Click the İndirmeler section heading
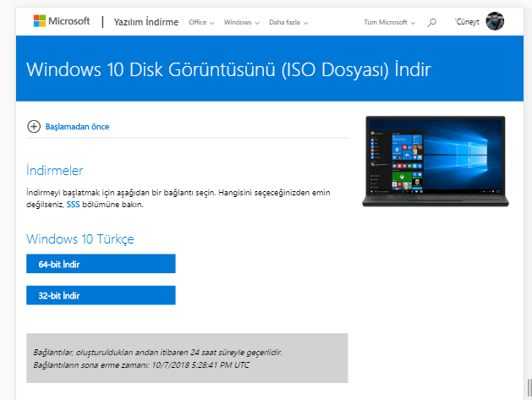 (55, 171)
